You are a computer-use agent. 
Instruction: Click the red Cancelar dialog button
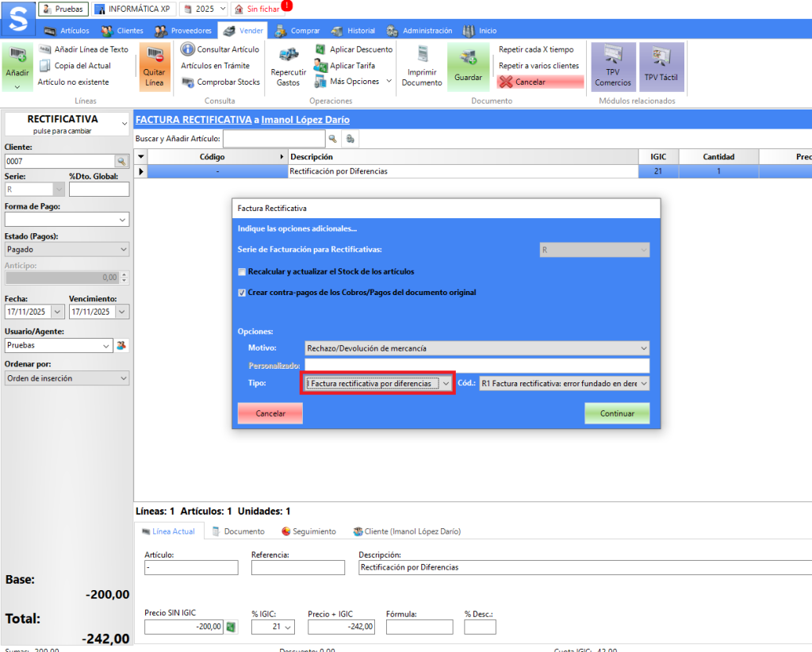[x=270, y=414]
